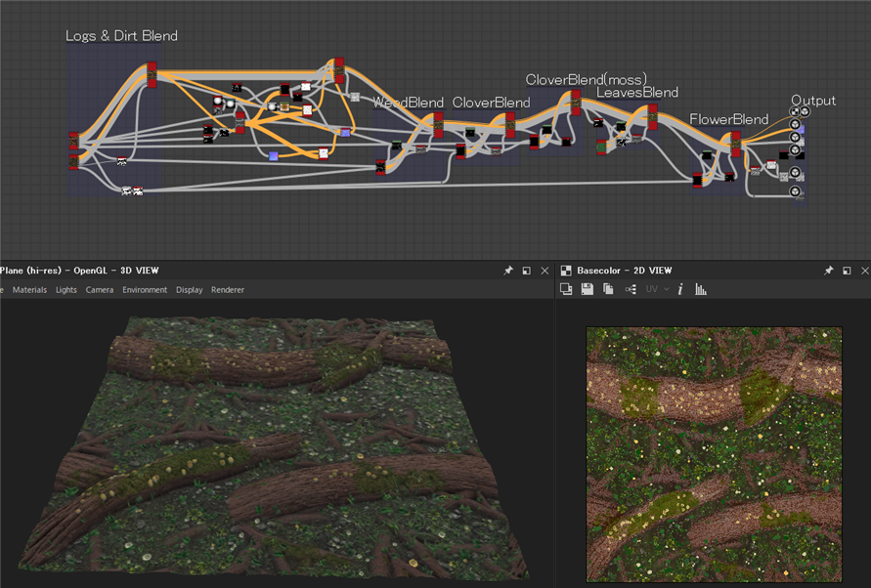Screen dimensions: 871x588
Task: Copy the 2D view image to clipboard
Action: (608, 289)
